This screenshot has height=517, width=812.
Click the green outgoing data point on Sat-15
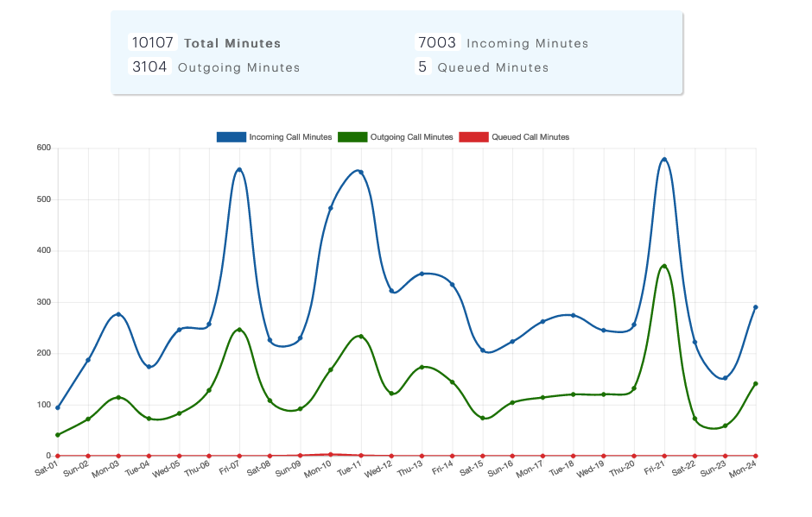[483, 418]
